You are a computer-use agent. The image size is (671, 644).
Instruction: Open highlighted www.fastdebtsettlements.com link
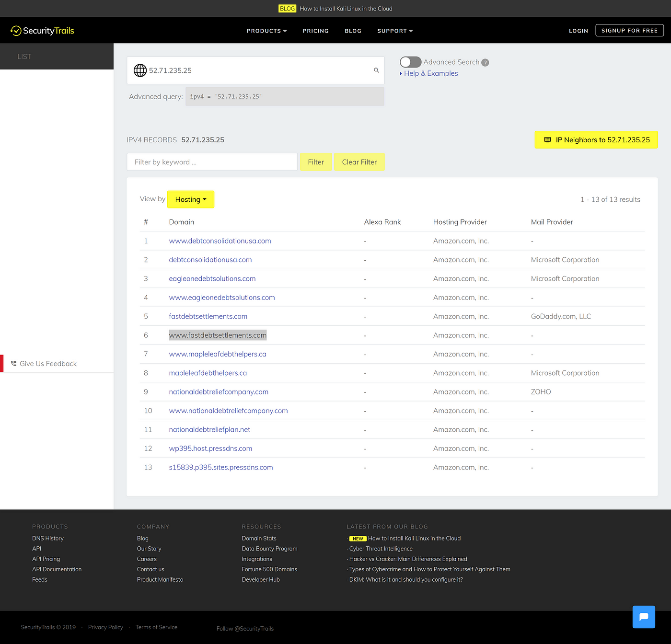point(218,335)
